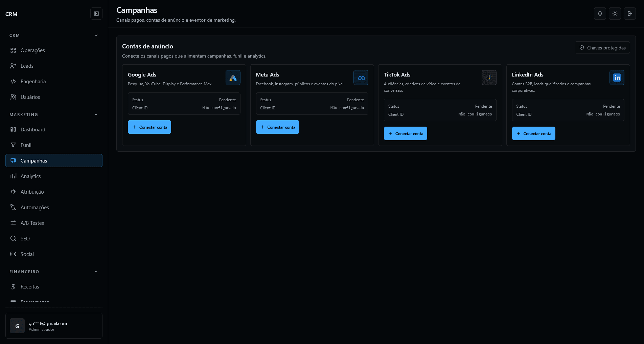Click the Campanhas megaphone icon

pyautogui.click(x=13, y=160)
